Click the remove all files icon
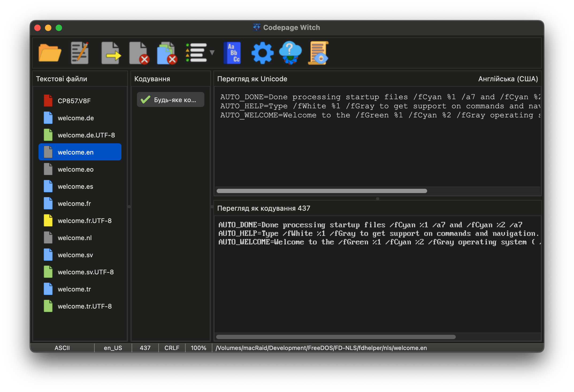Screen dimensions: 574x392 (x=167, y=53)
